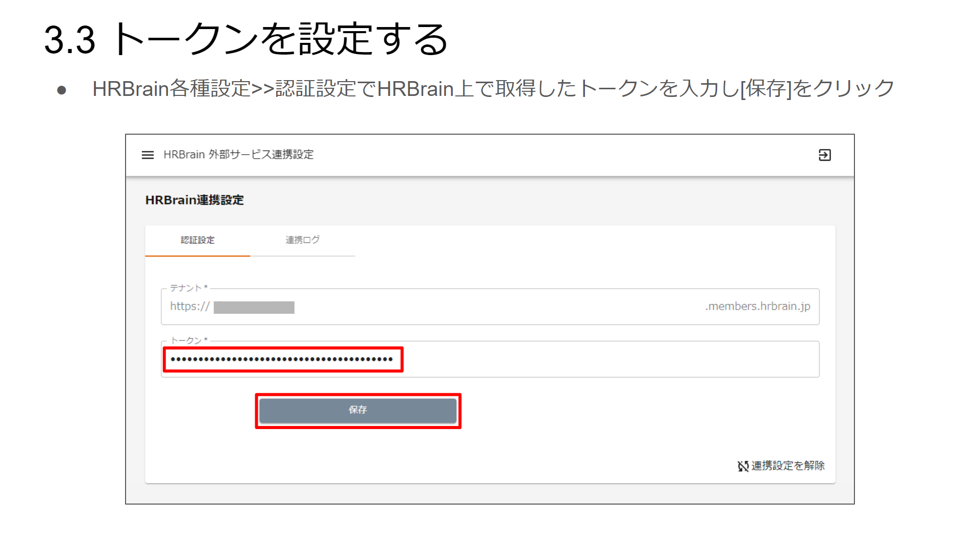Click the トークン field label
The width and height of the screenshot is (980, 551).
point(189,340)
